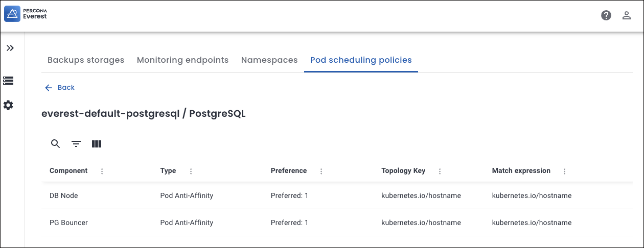Open the help question mark icon

tap(606, 15)
